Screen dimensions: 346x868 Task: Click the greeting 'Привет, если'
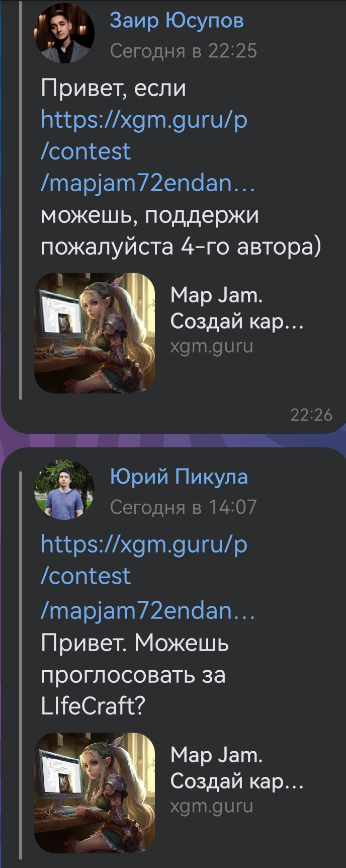click(x=113, y=89)
